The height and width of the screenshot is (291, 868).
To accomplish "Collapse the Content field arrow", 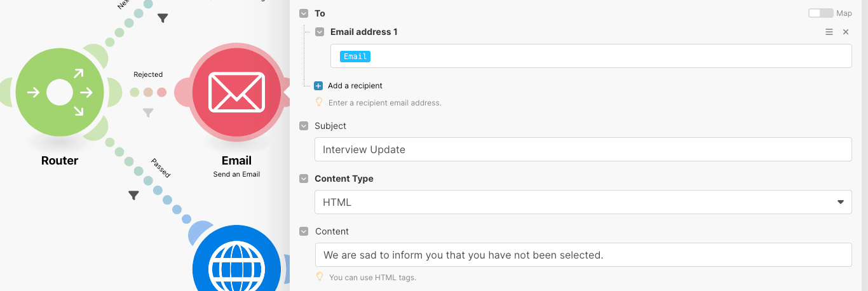I will click(x=304, y=232).
